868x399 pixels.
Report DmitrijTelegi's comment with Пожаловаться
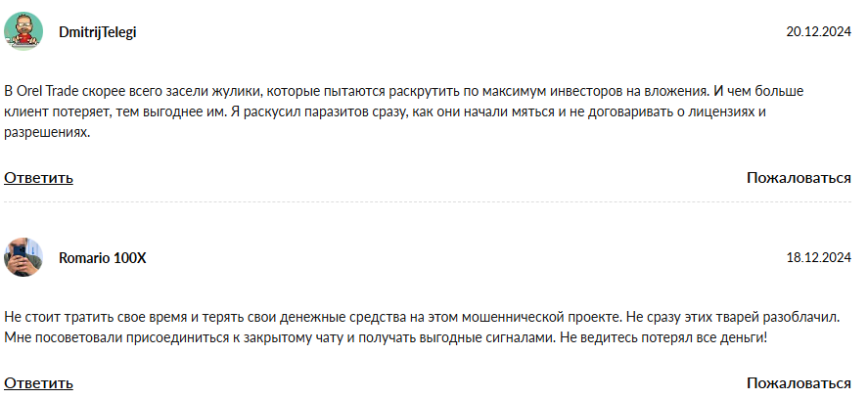799,178
